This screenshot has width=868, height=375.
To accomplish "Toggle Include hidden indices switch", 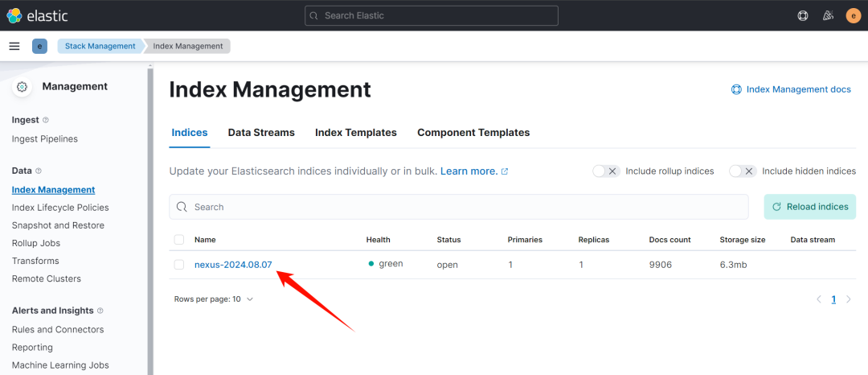I will (x=743, y=171).
